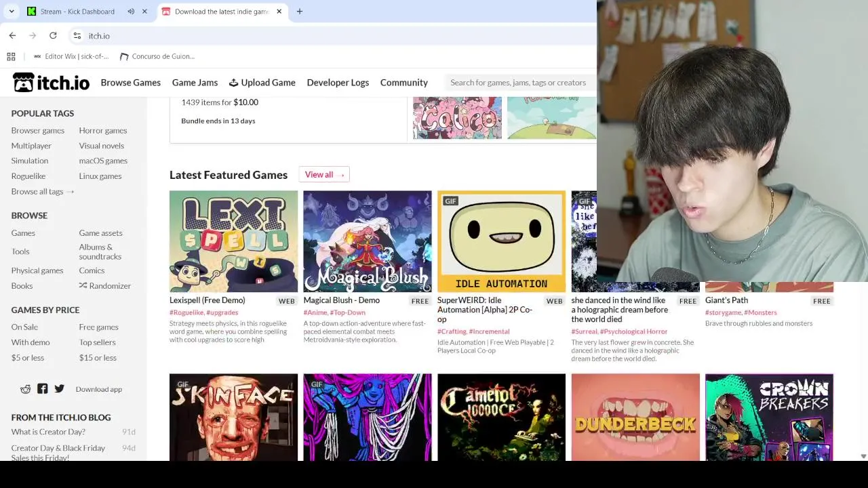868x488 pixels.
Task: Open Browser games tag
Action: (38, 130)
